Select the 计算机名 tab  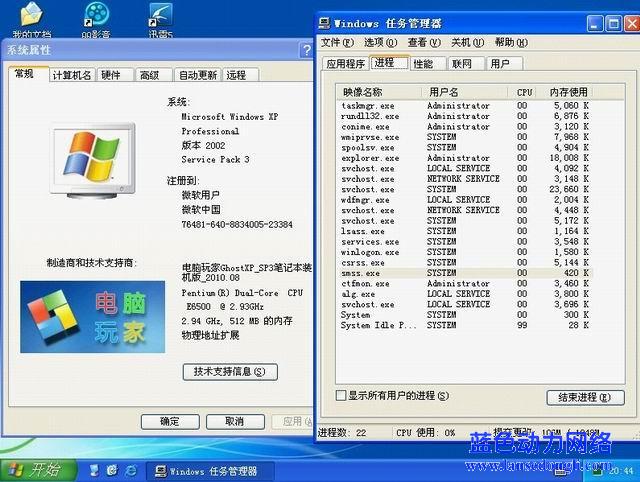(72, 75)
